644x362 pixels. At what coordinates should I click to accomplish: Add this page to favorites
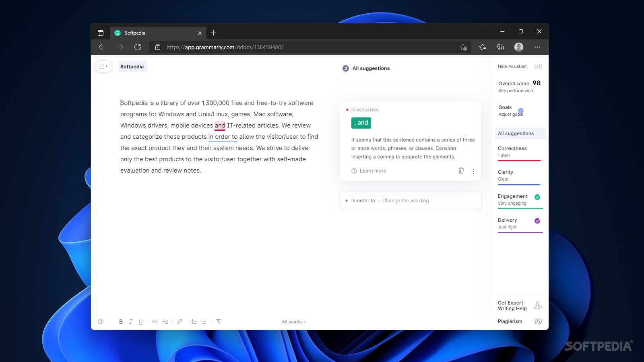click(463, 47)
